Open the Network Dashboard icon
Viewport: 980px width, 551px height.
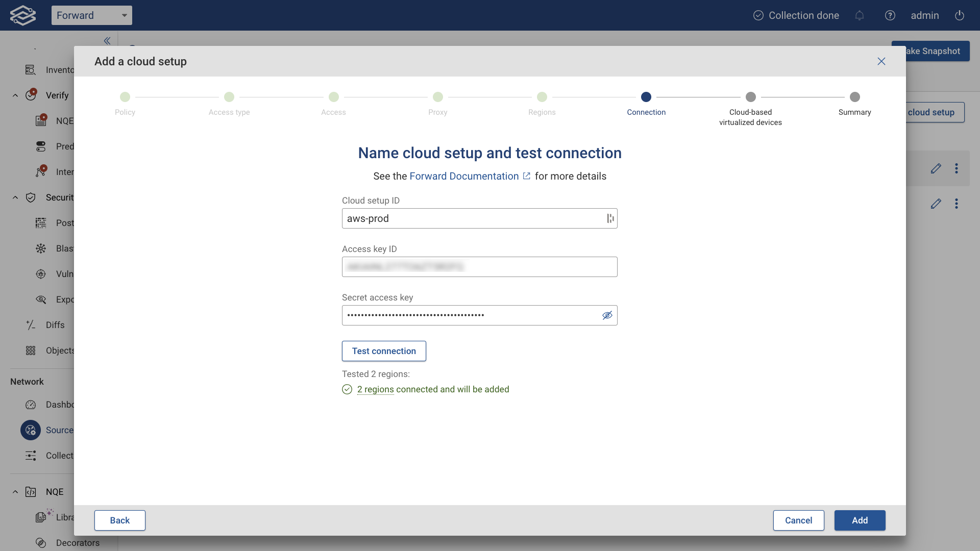31,405
